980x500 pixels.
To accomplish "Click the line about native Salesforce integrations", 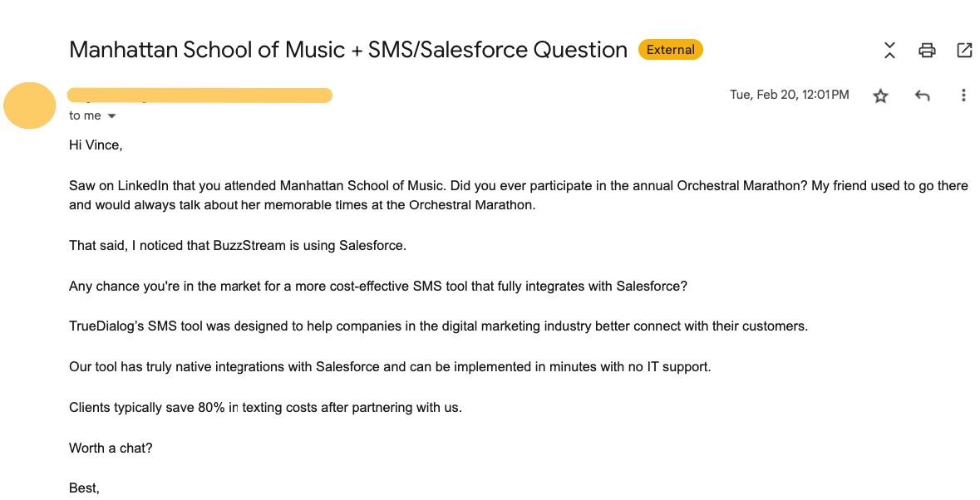I will tap(390, 366).
